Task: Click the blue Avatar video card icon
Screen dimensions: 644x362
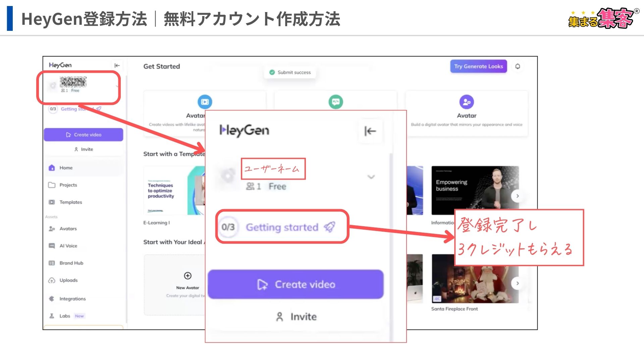Action: click(x=205, y=102)
